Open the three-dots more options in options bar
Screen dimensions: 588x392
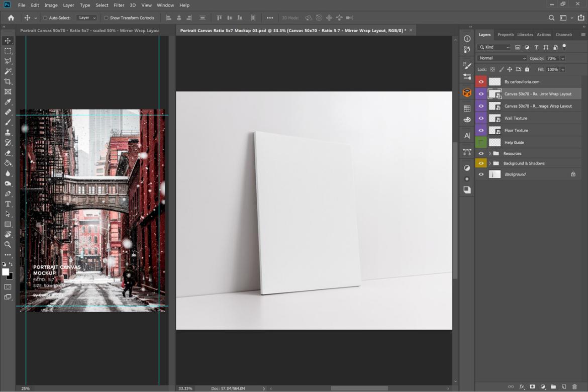pyautogui.click(x=269, y=18)
